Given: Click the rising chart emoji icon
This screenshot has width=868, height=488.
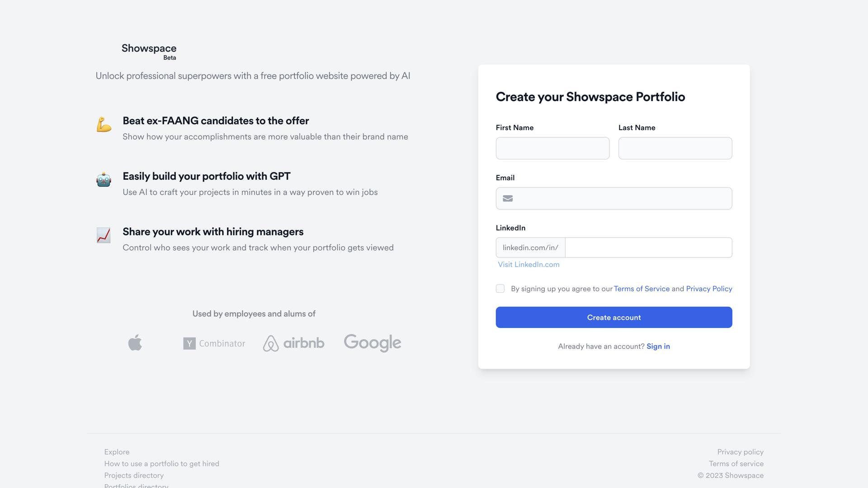Looking at the screenshot, I should pyautogui.click(x=104, y=235).
